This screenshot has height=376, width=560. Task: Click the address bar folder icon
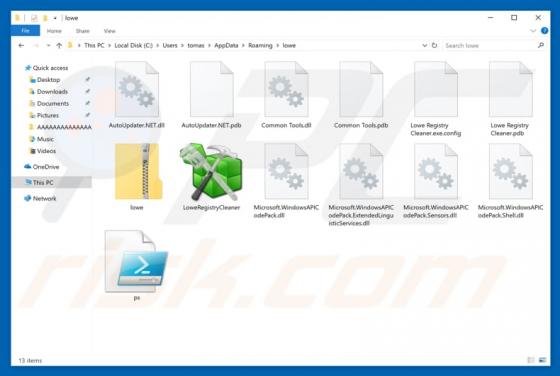[x=70, y=45]
